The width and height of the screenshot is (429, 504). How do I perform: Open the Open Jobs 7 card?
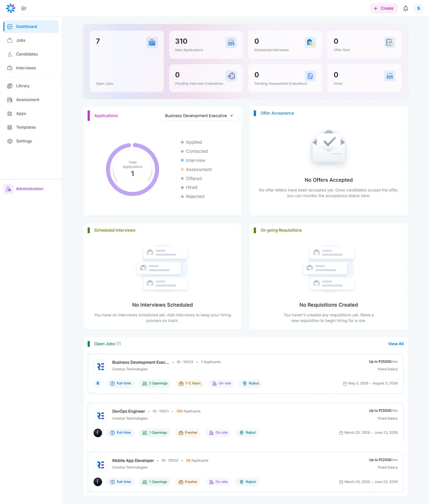point(127,62)
